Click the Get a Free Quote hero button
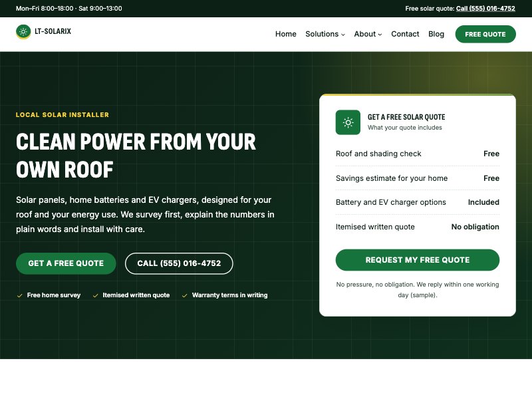 coord(66,263)
